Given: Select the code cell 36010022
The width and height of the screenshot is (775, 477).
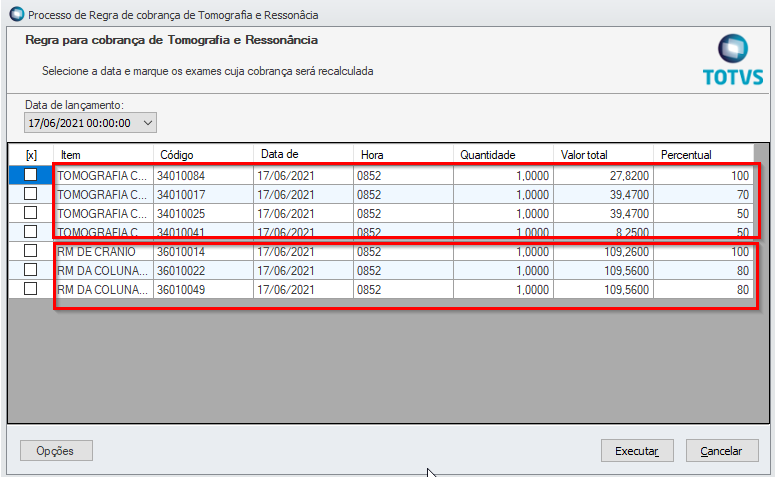Looking at the screenshot, I should click(x=203, y=270).
